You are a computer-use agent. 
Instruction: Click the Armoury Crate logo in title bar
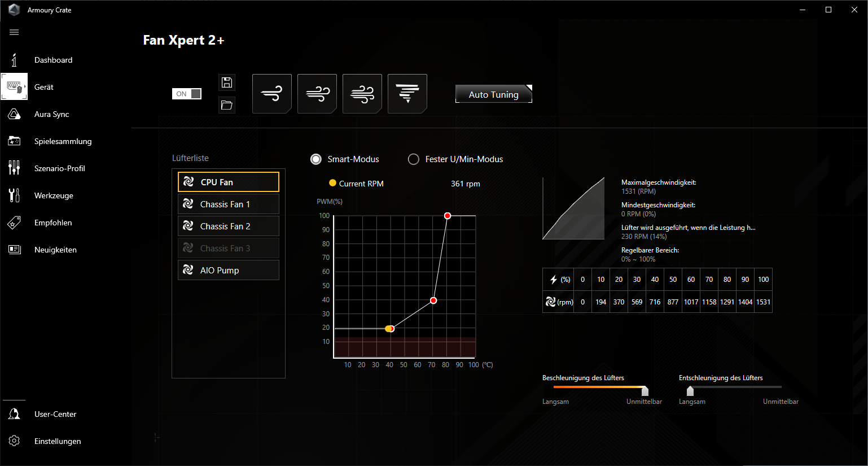click(x=14, y=10)
